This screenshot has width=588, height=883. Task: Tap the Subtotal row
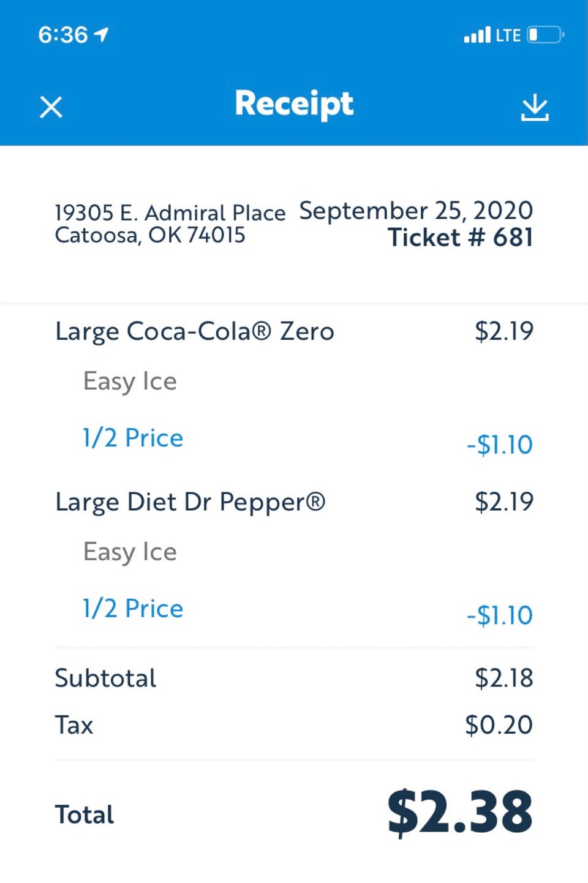tap(105, 678)
